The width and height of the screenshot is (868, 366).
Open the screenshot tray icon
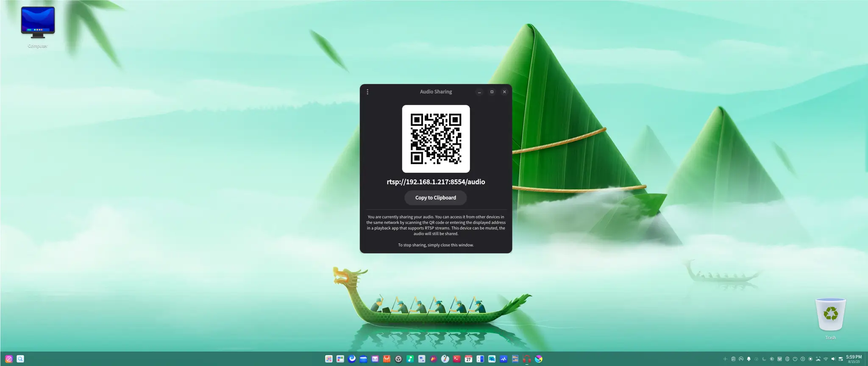point(818,359)
